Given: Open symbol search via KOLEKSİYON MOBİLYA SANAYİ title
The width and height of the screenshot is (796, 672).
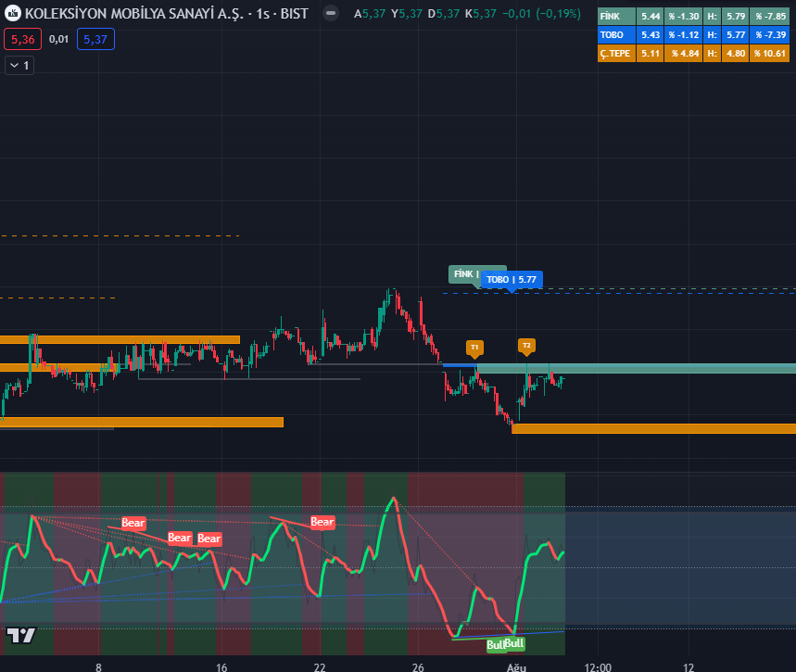Looking at the screenshot, I should tap(134, 14).
